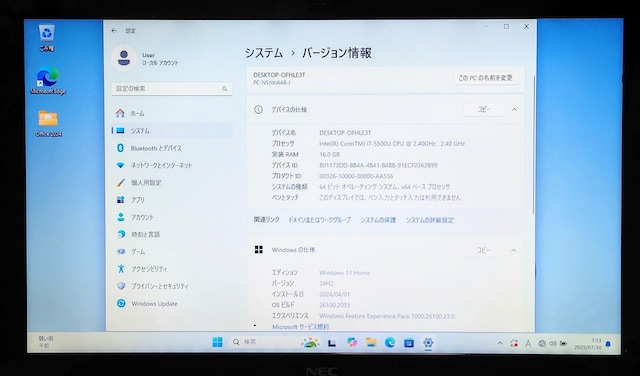Viewport: 640px width, 376px height.
Task: Open Task View on the taskbar
Action: tap(332, 343)
